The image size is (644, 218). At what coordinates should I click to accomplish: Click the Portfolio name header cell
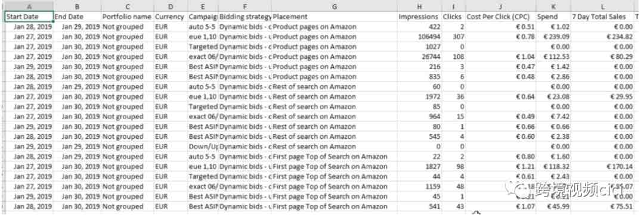128,17
